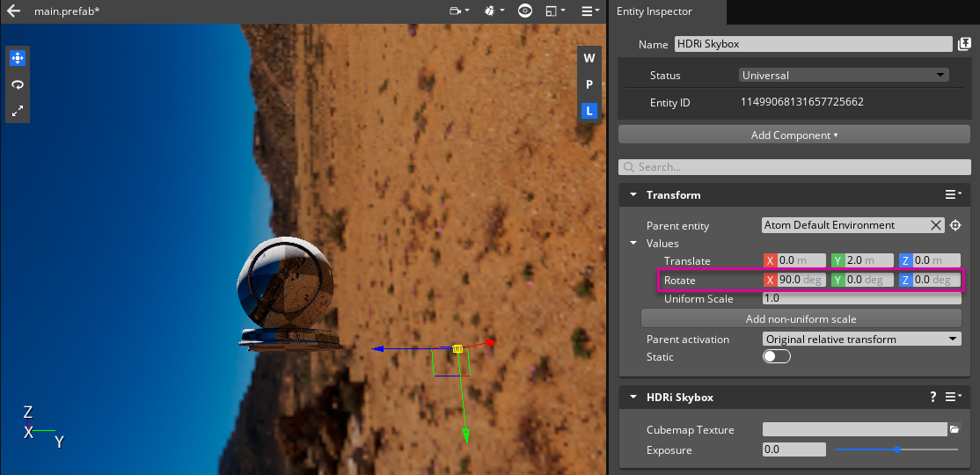Image resolution: width=980 pixels, height=475 pixels.
Task: Collapse the Transform component section
Action: pyautogui.click(x=633, y=194)
